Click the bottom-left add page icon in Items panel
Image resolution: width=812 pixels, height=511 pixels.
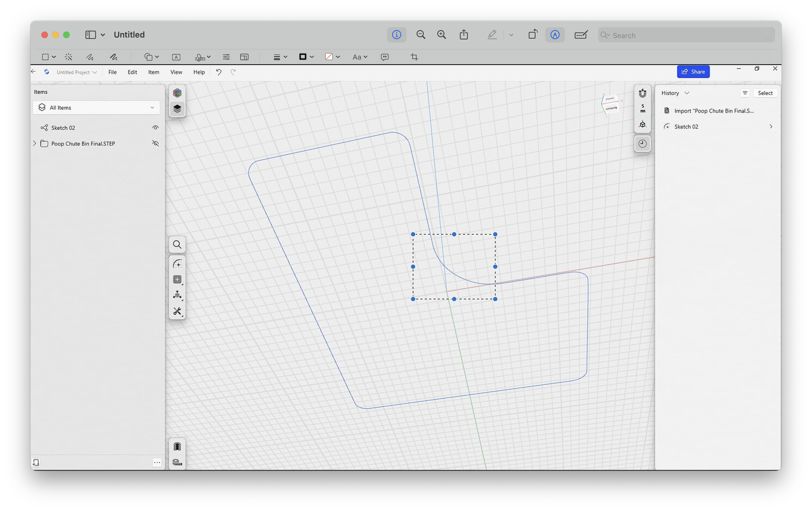tap(36, 462)
